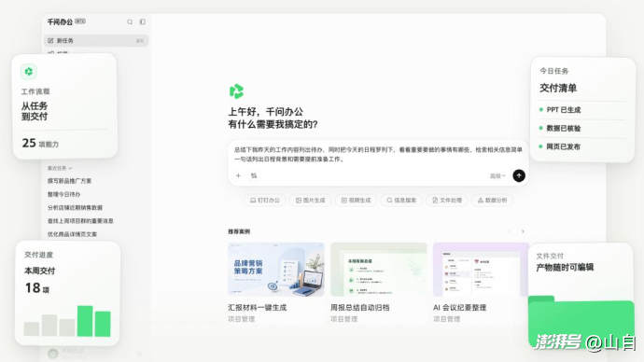
Task: Collapse the sidebar with the panel icon
Action: 143,21
